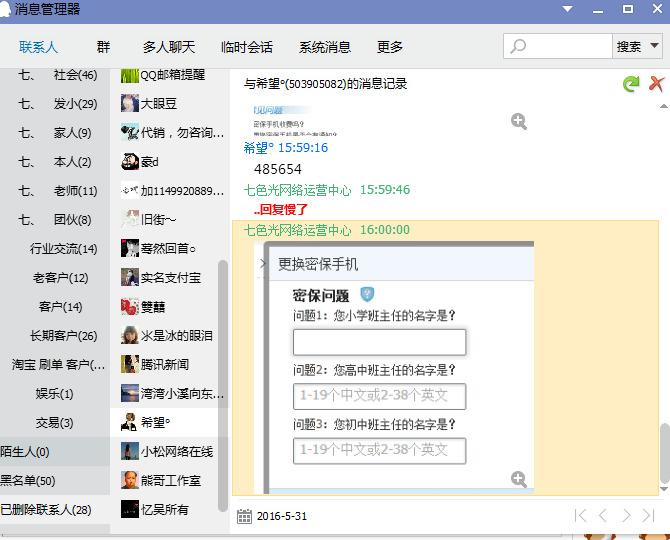Select the 发小(29) group

pyautogui.click(x=55, y=103)
